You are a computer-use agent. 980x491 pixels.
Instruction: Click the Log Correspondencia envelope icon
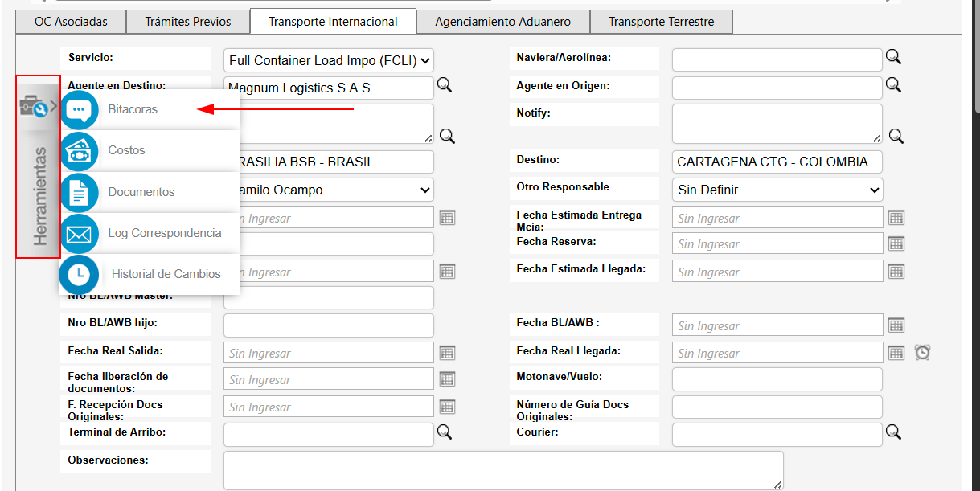point(79,234)
